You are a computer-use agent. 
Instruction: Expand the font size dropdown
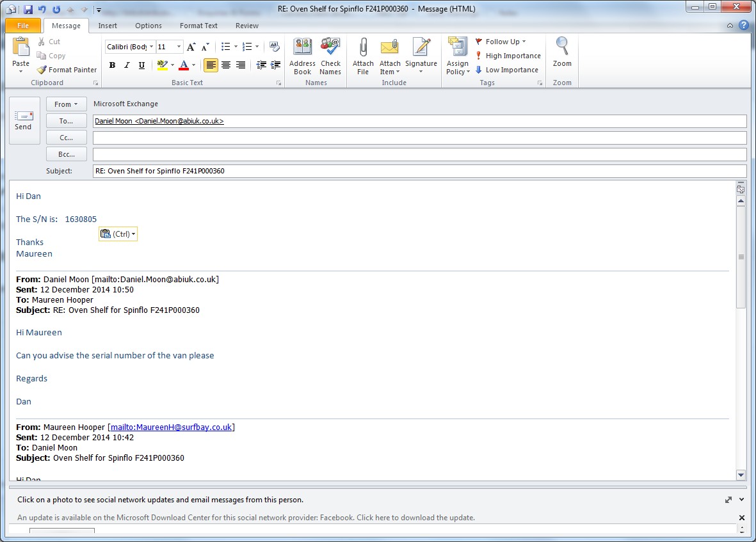(x=179, y=47)
